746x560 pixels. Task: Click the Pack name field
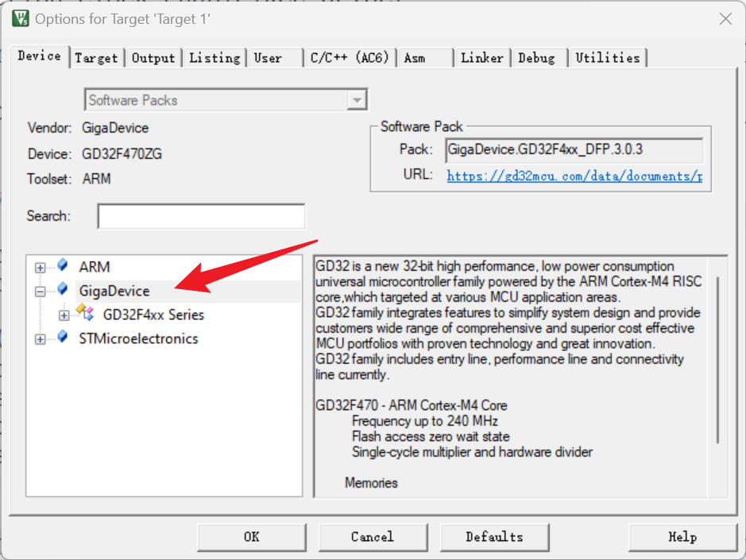[574, 150]
